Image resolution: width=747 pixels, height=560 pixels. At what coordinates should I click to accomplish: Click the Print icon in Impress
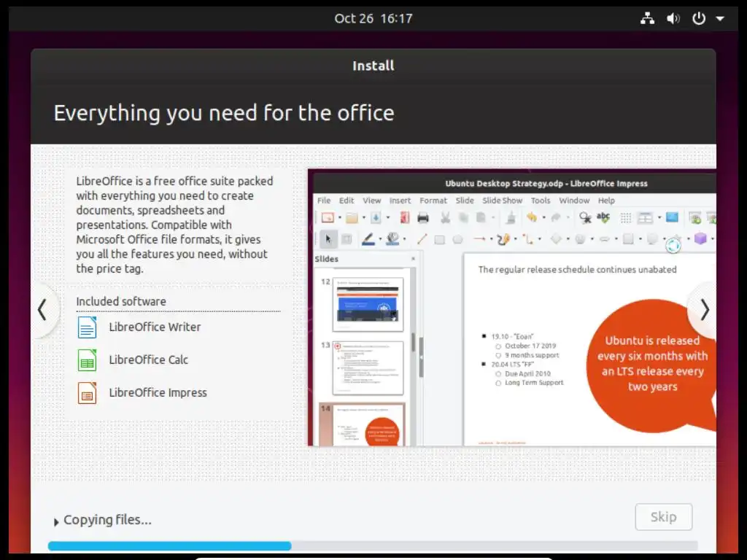pyautogui.click(x=422, y=218)
